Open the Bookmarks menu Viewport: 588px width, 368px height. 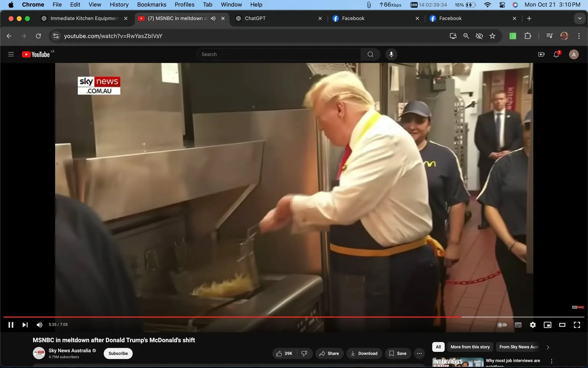click(x=152, y=5)
